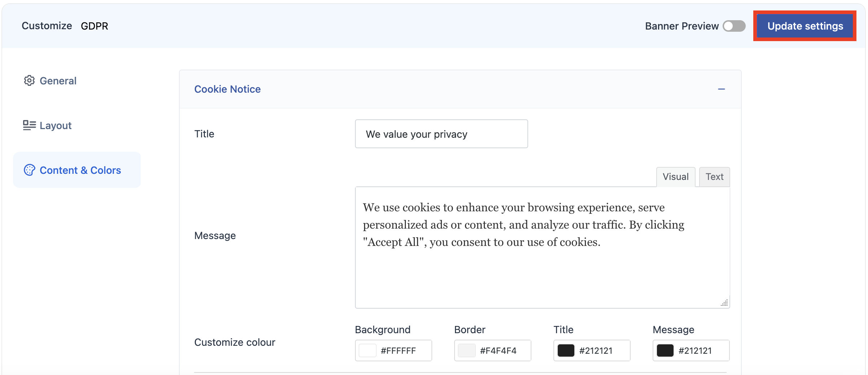Click the General gear icon
Screen dimensions: 868x375
pyautogui.click(x=29, y=80)
